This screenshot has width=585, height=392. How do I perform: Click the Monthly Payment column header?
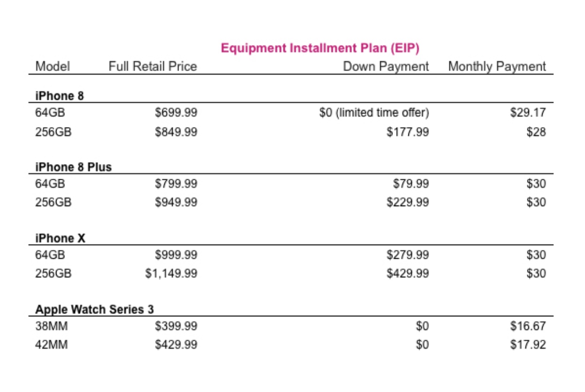[x=497, y=66]
